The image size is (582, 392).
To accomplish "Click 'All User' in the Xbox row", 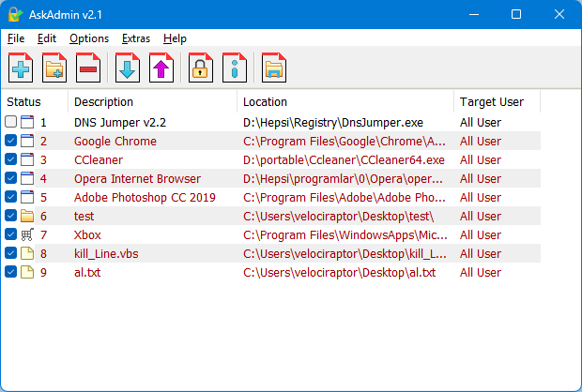I will pyautogui.click(x=481, y=234).
